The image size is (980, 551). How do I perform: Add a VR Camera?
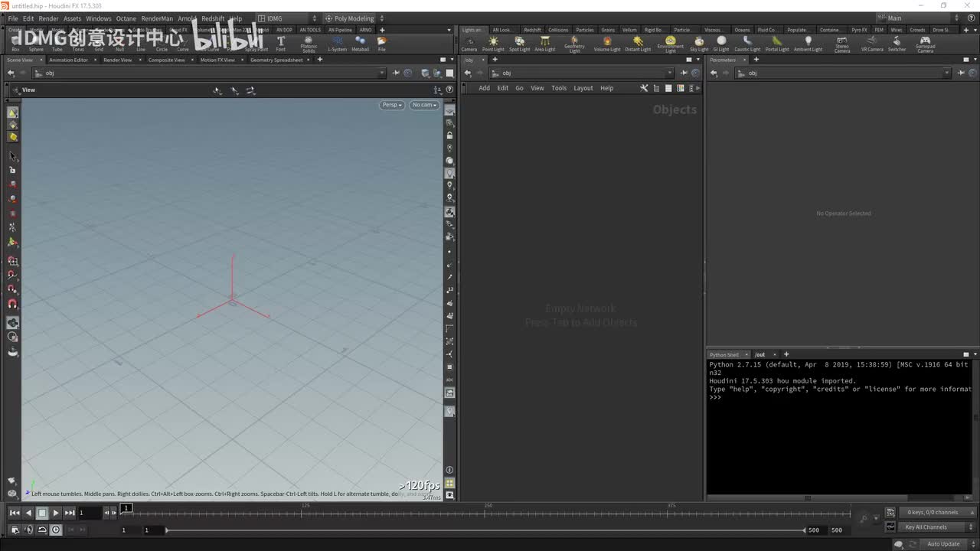[872, 44]
